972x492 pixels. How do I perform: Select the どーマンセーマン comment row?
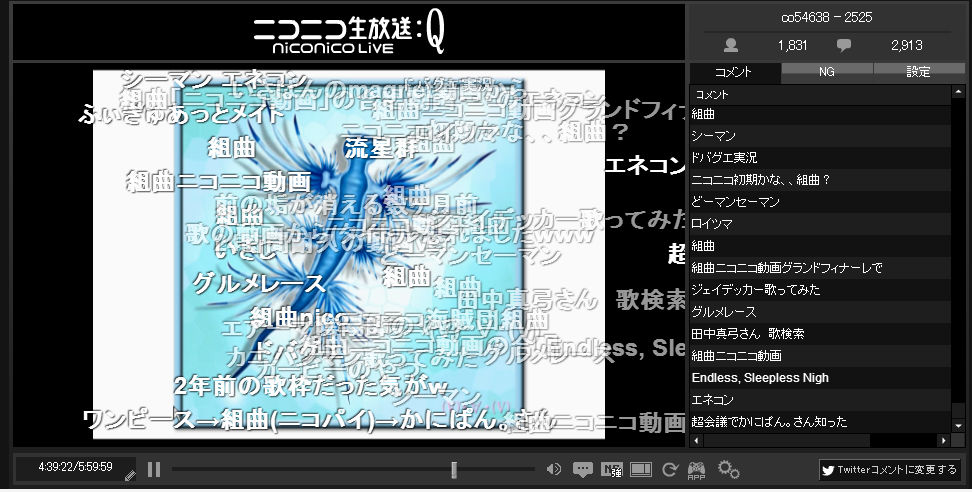(x=820, y=202)
